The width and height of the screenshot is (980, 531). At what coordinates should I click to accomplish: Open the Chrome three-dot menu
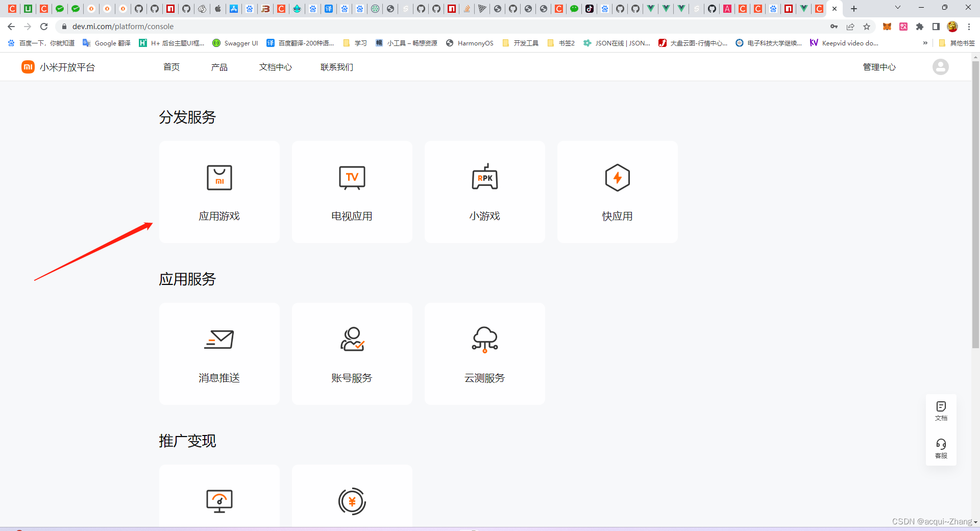969,27
